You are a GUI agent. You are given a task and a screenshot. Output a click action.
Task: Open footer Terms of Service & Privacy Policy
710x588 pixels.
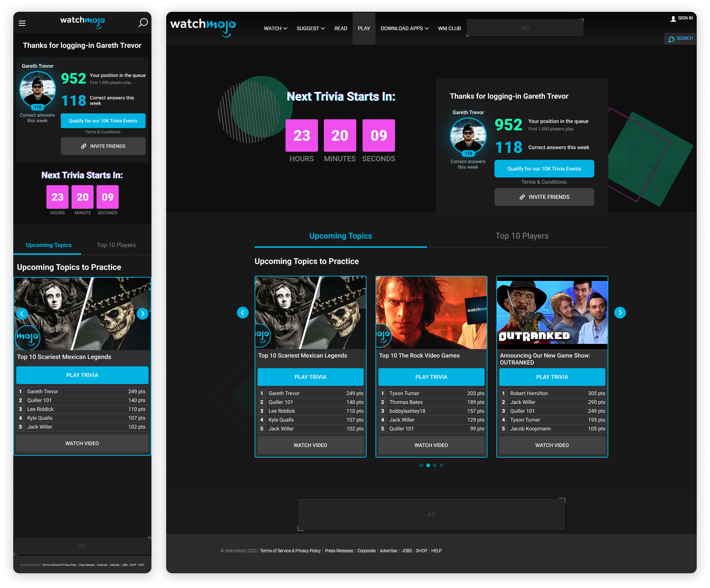point(290,551)
